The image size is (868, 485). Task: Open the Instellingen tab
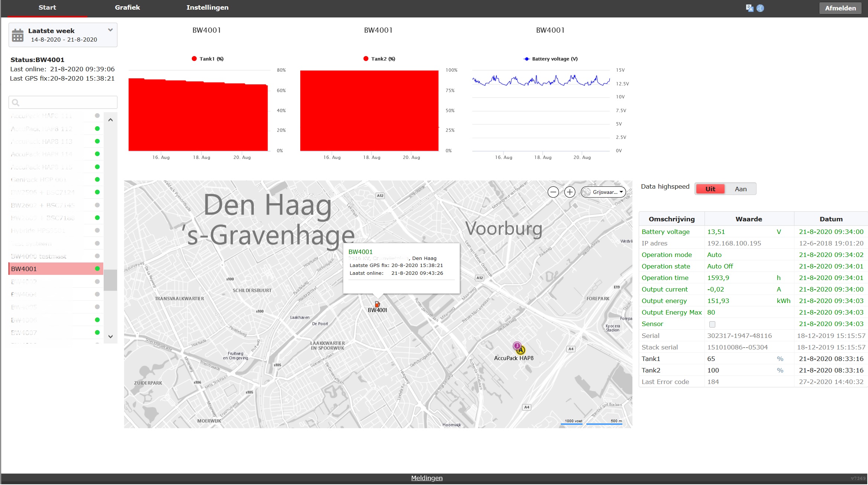[207, 7]
